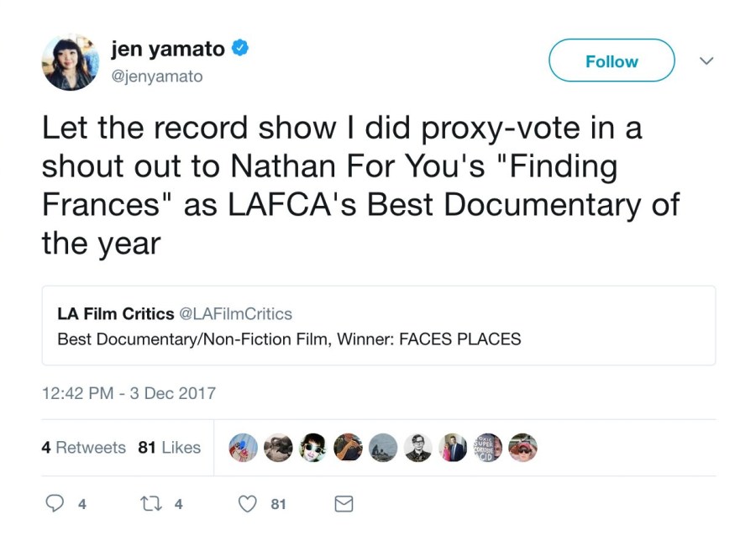View the 4 Retweets list
Screen dimensions: 756x541
[83, 448]
